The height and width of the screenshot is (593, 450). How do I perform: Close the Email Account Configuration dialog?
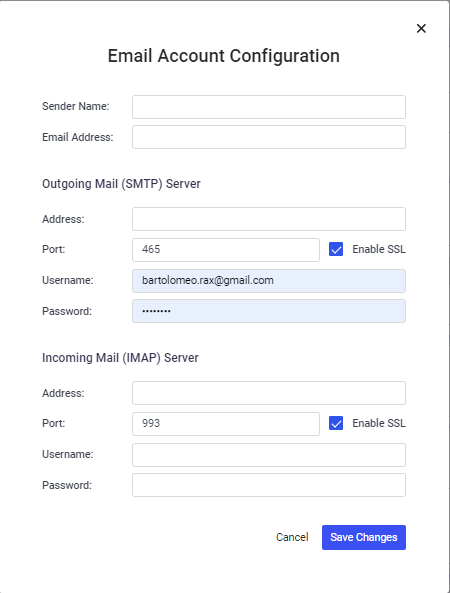coord(421,28)
